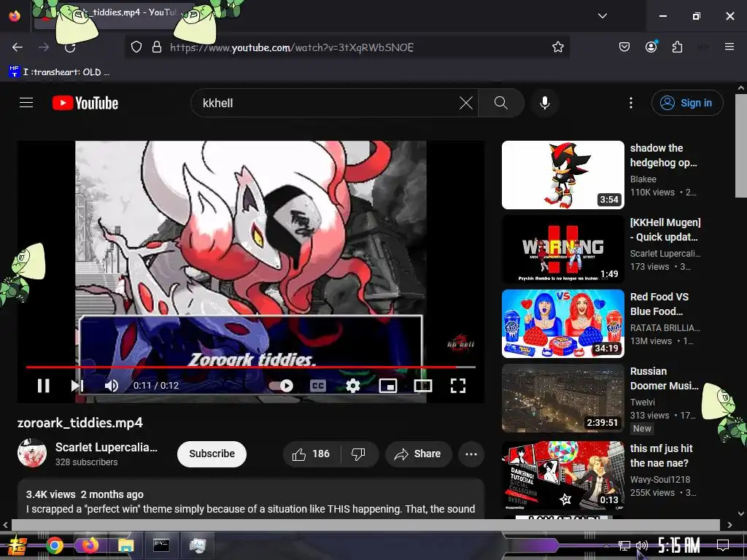Enter fullscreen mode

[458, 385]
